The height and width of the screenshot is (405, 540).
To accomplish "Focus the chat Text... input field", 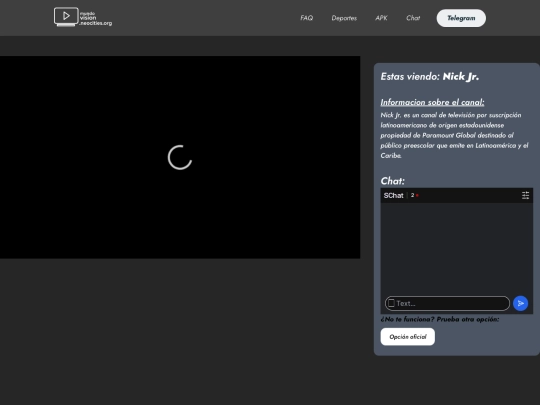I will click(x=447, y=303).
